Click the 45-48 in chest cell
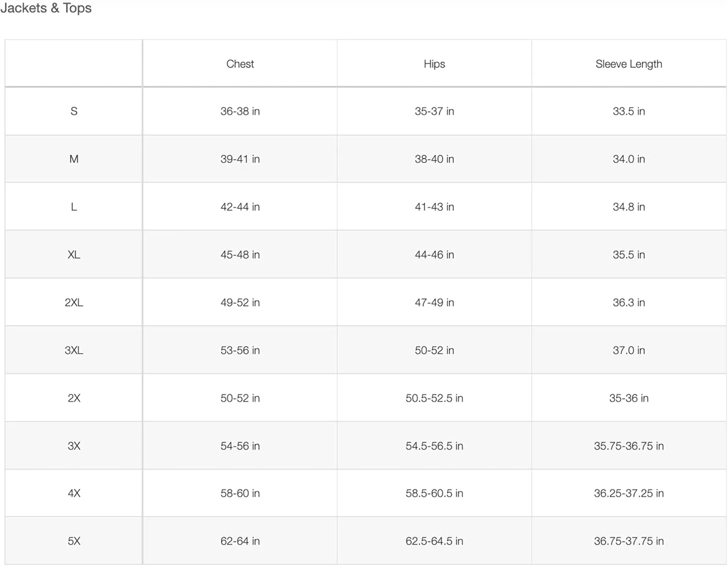728x566 pixels. coord(240,255)
